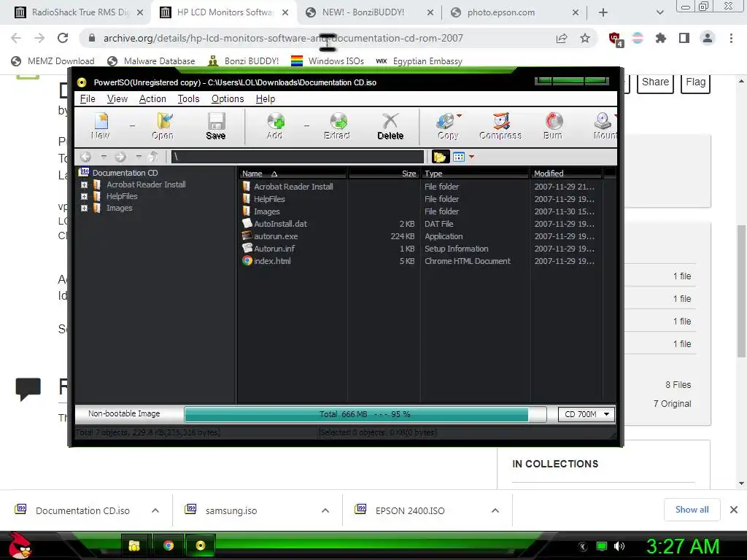
Task: Click the Add files toolbar icon
Action: [275, 125]
